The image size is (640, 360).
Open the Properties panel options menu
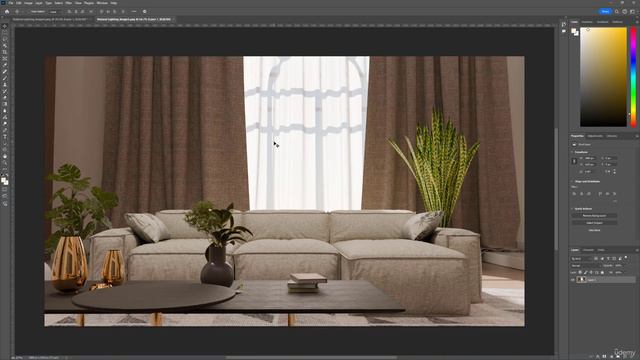click(637, 136)
